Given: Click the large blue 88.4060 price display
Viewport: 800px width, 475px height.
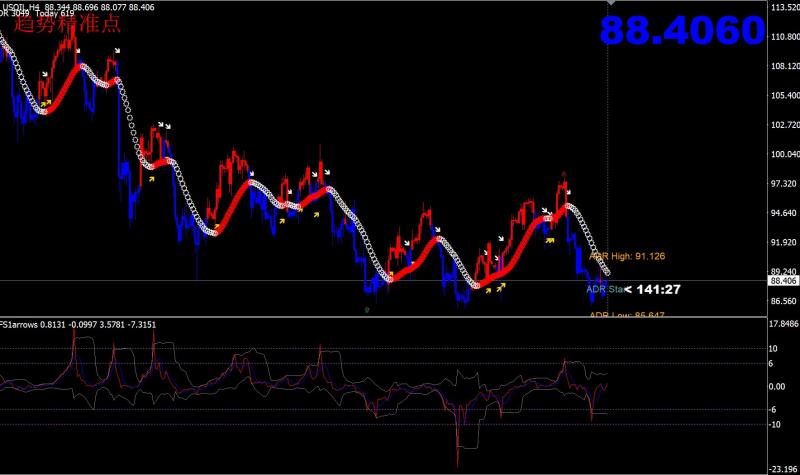Looking at the screenshot, I should point(682,30).
